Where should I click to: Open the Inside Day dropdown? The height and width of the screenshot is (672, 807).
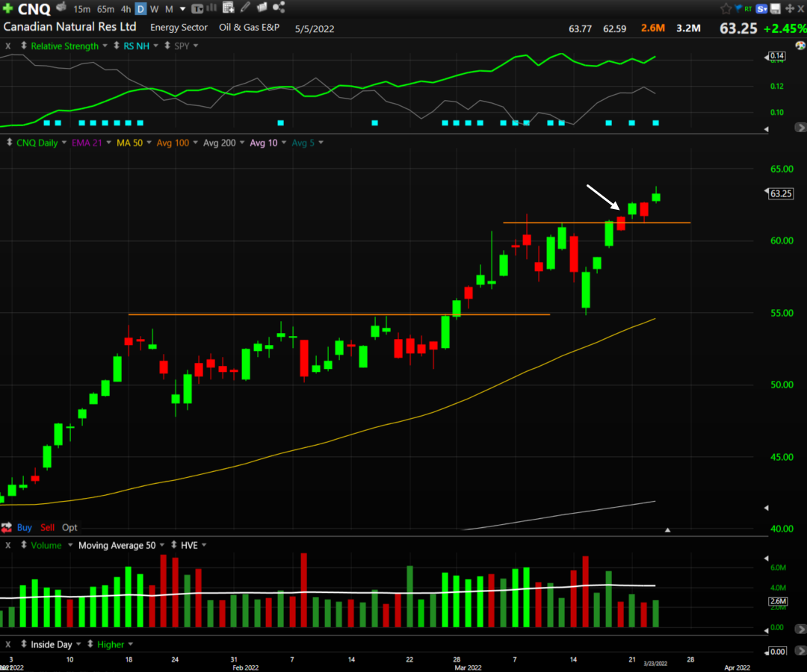[78, 644]
